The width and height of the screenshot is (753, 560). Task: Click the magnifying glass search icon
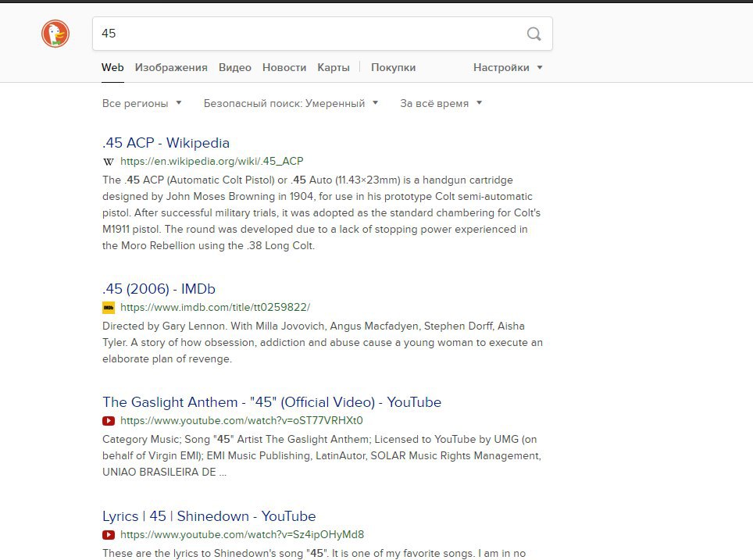pyautogui.click(x=534, y=34)
